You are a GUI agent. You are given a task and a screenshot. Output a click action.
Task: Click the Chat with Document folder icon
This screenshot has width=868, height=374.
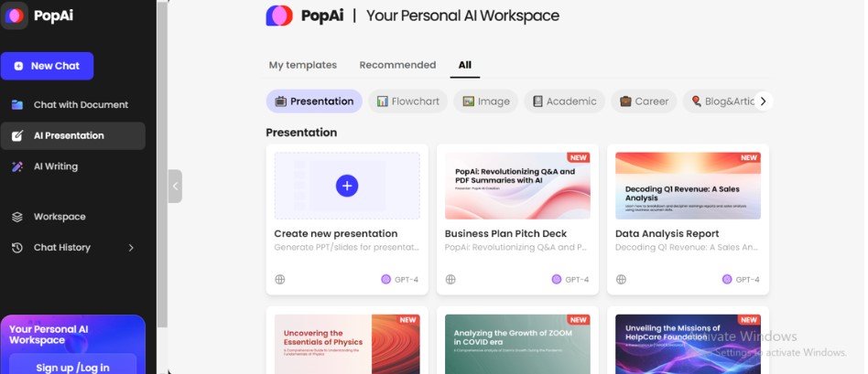(17, 104)
